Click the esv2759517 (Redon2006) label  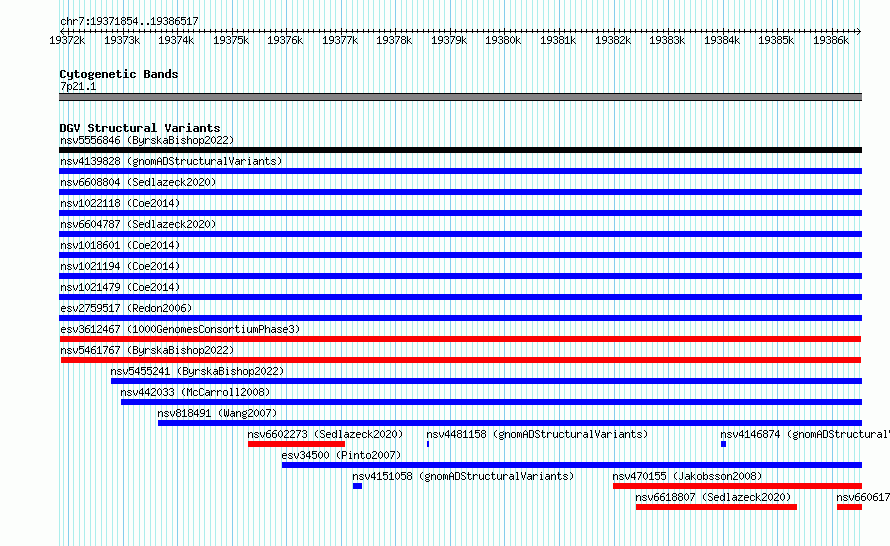[x=126, y=308]
